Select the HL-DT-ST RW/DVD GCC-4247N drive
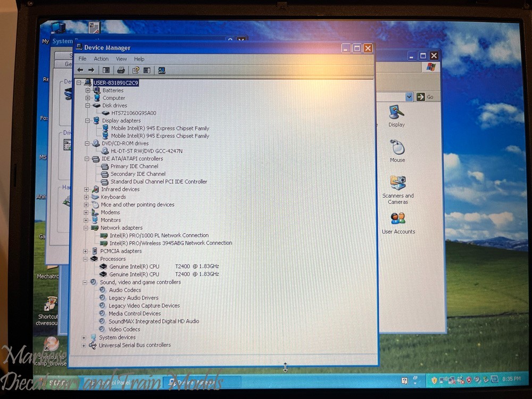532x399 pixels. point(147,151)
